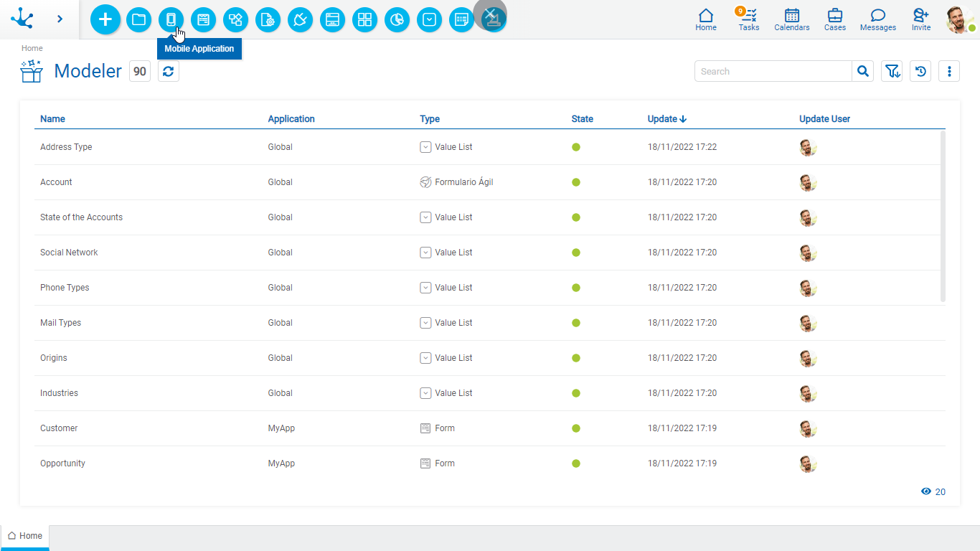Open Cases in top navigation
The image size is (980, 551).
tap(835, 19)
